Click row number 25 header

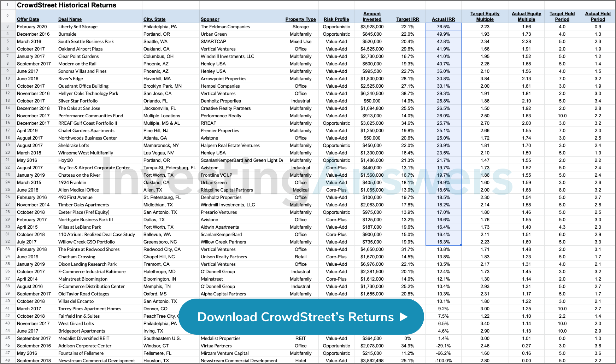7,189
